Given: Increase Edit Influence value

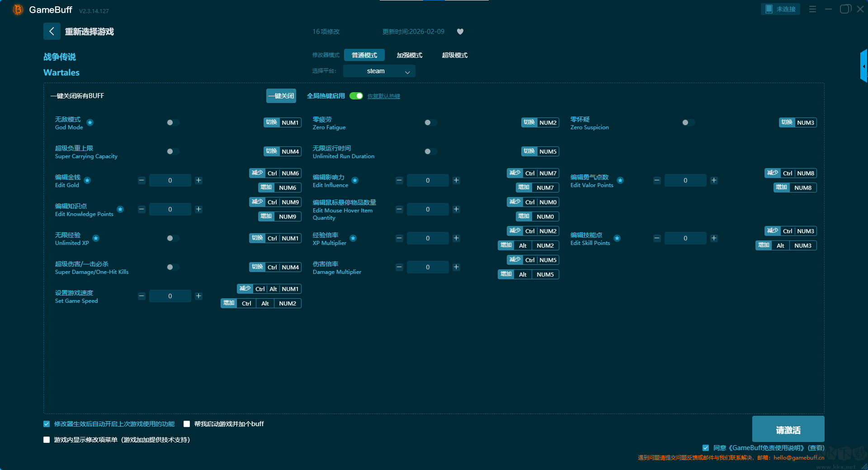Looking at the screenshot, I should click(456, 180).
